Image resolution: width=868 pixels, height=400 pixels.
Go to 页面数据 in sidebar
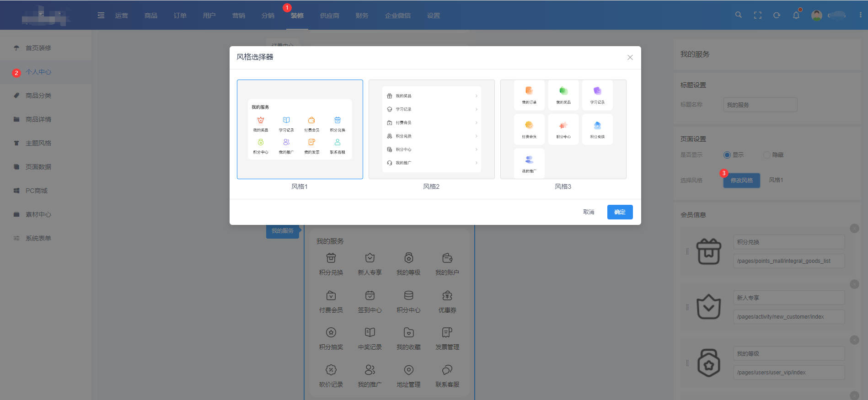[x=46, y=167]
